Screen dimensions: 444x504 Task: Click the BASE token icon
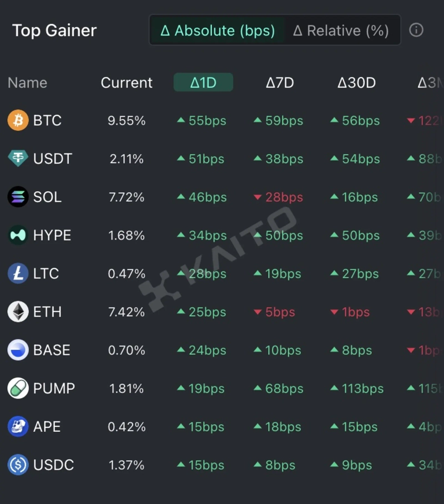[x=18, y=350]
